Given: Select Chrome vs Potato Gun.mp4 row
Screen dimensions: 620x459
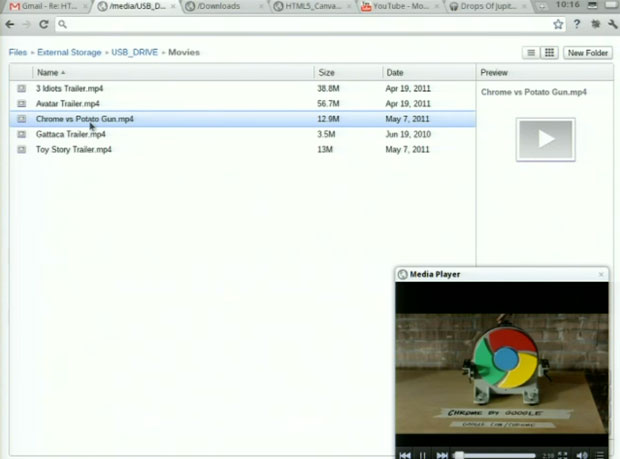Looking at the screenshot, I should [243, 119].
